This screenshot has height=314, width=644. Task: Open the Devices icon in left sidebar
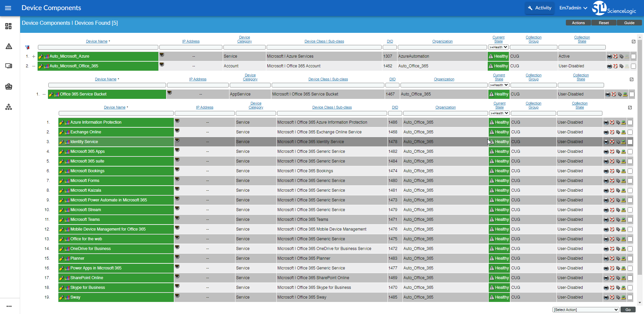[x=9, y=66]
